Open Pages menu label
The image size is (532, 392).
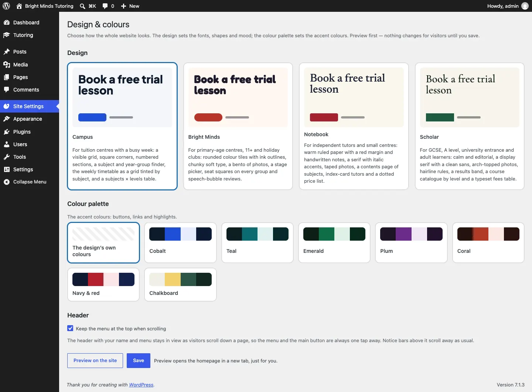tap(21, 77)
